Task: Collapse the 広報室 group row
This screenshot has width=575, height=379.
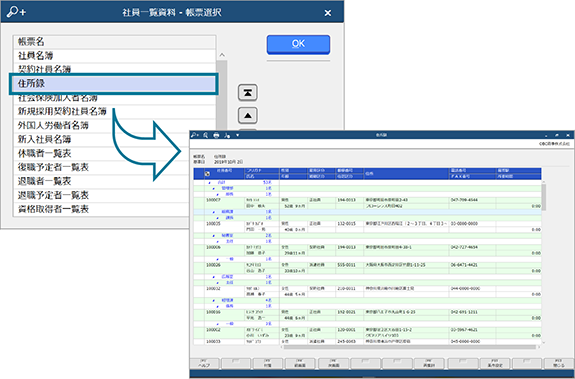Action: [x=214, y=277]
